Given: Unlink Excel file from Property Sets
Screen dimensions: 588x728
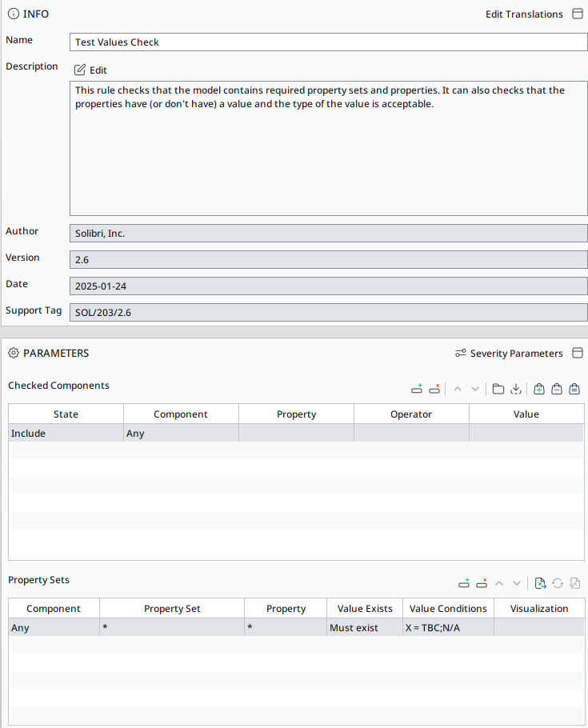Looking at the screenshot, I should [575, 584].
